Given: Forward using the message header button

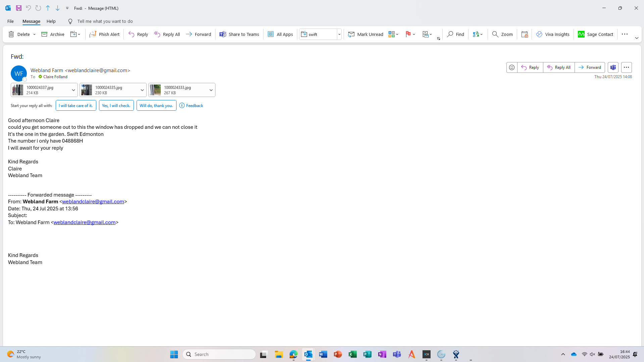Looking at the screenshot, I should [x=590, y=67].
